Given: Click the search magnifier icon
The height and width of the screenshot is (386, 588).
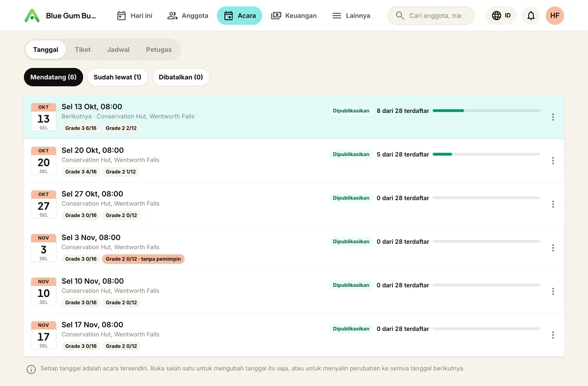Looking at the screenshot, I should 400,16.
